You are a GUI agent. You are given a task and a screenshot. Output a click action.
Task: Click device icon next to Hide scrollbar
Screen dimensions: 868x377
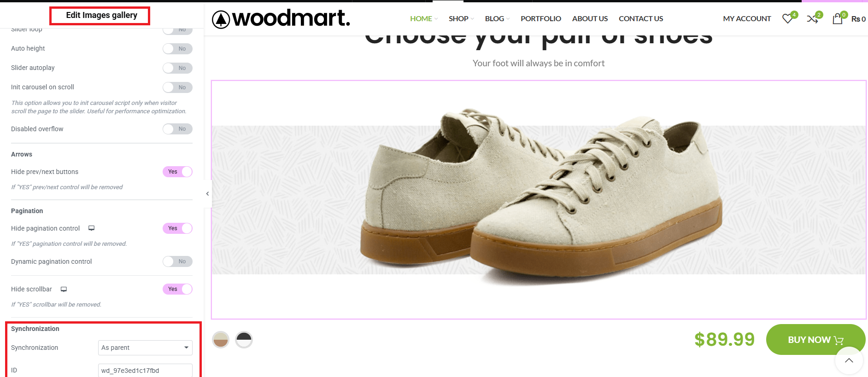64,289
